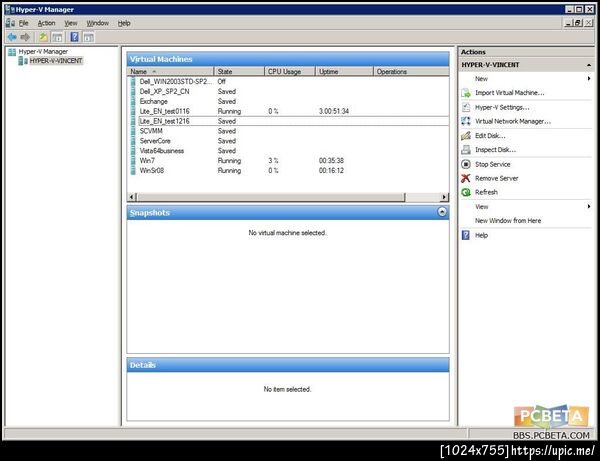Image resolution: width=600 pixels, height=461 pixels.
Task: Open the Window menu
Action: point(98,23)
